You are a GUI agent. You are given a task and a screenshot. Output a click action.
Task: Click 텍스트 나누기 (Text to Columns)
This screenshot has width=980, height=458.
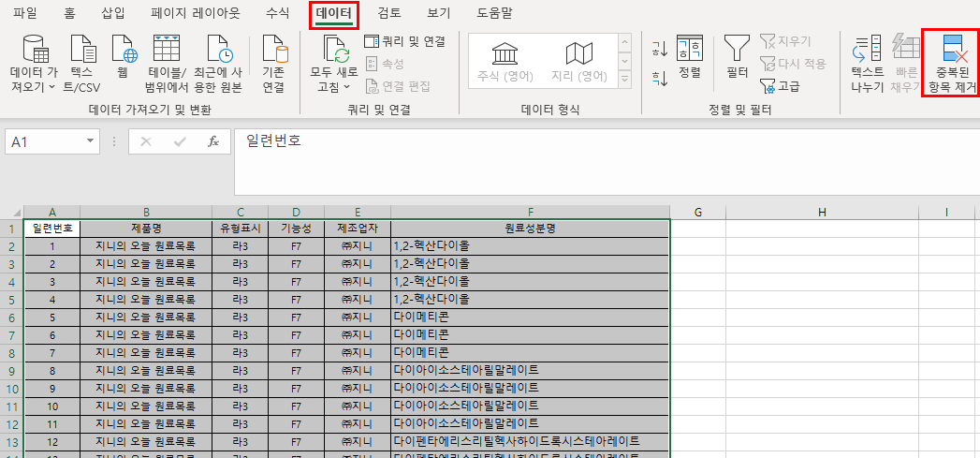868,64
